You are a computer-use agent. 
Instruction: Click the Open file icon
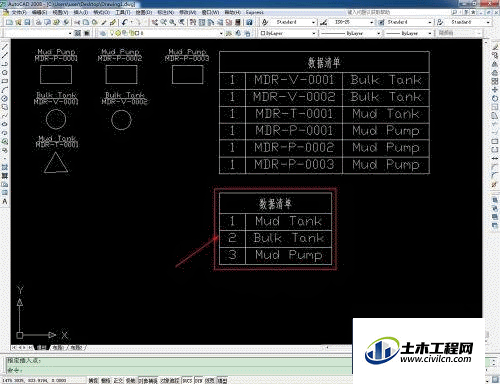pyautogui.click(x=18, y=22)
